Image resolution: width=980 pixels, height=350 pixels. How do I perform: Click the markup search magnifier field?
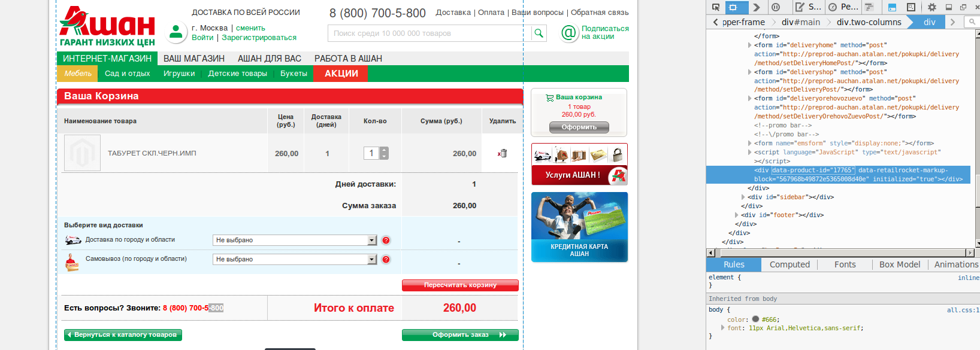[972, 22]
